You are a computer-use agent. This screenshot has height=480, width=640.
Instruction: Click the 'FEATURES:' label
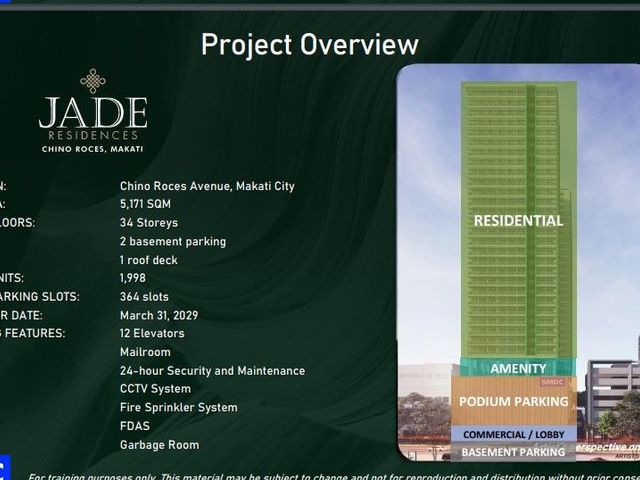coord(35,333)
